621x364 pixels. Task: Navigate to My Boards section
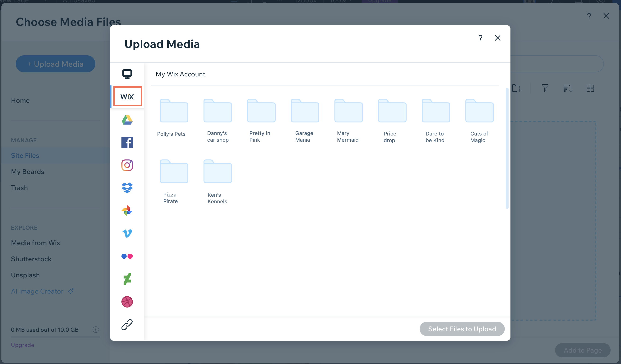click(27, 171)
